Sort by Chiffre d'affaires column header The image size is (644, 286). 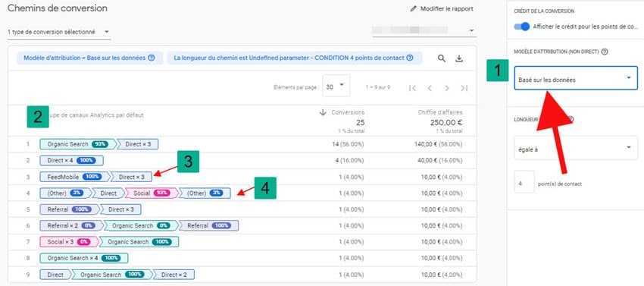pyautogui.click(x=440, y=112)
